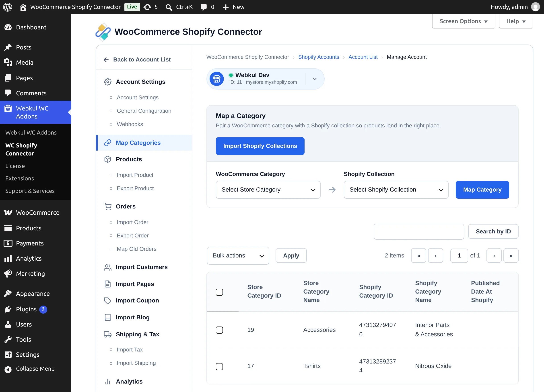Viewport: 544px width, 392px height.
Task: Select Webhooks in the plugin sidebar
Action: coord(130,124)
